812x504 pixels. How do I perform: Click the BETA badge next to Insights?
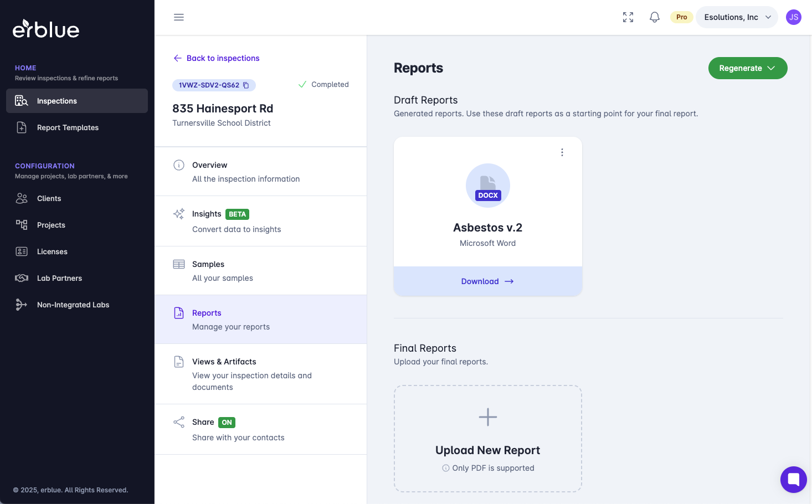[238, 214]
